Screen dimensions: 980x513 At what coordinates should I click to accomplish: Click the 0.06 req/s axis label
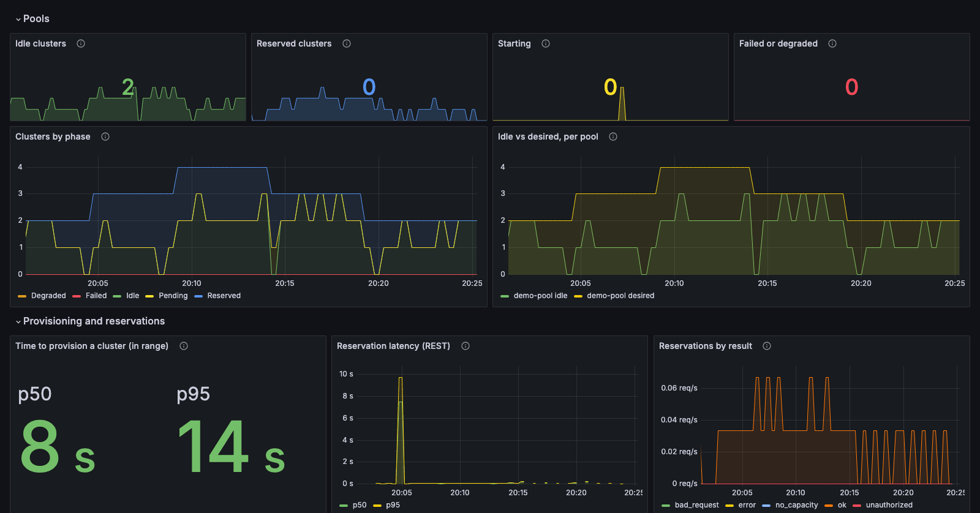point(679,388)
